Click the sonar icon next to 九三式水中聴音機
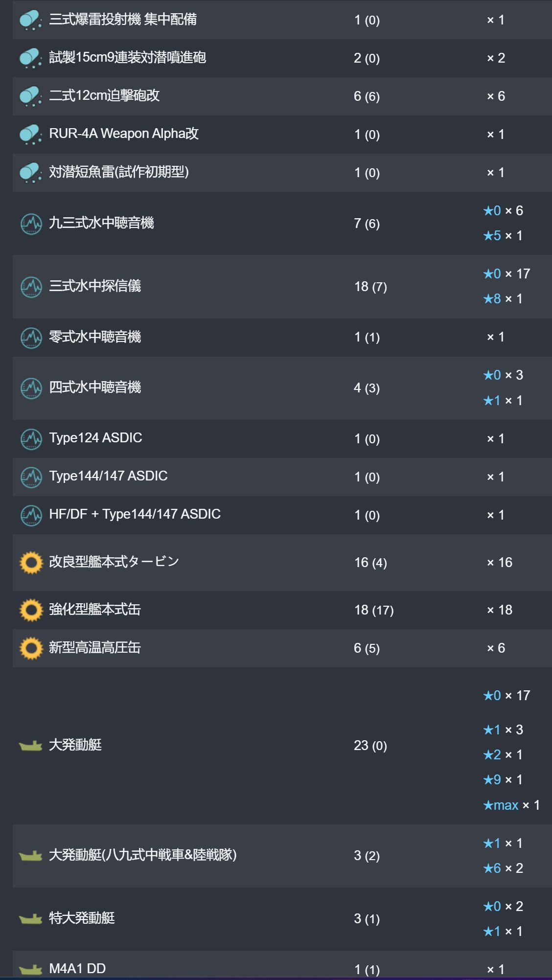Viewport: 552px width, 980px height. pos(31,224)
